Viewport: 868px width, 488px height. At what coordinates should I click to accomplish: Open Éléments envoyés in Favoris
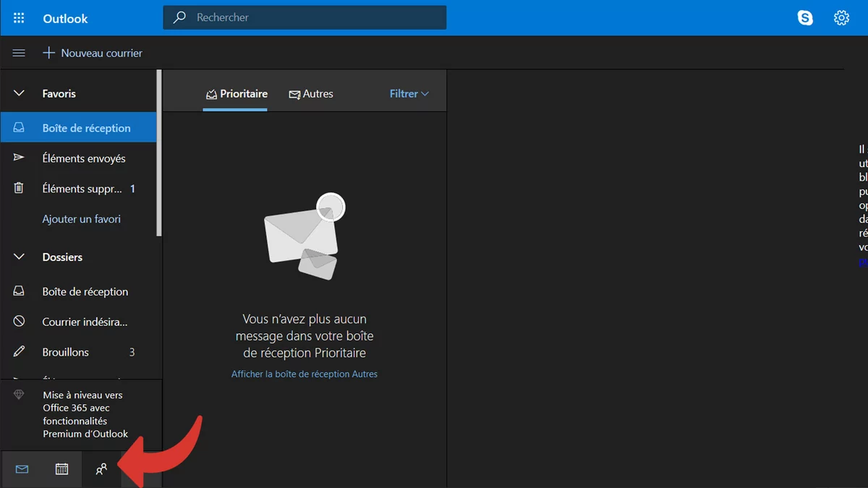(x=83, y=158)
